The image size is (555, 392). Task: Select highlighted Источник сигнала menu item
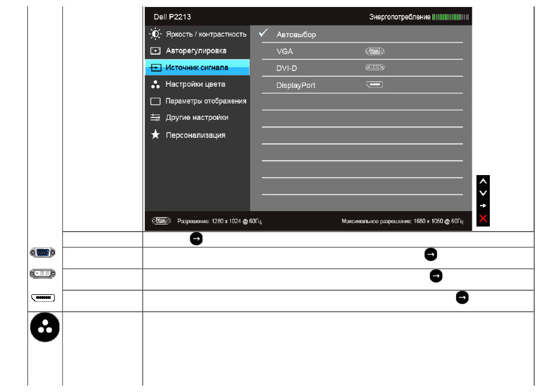[197, 67]
